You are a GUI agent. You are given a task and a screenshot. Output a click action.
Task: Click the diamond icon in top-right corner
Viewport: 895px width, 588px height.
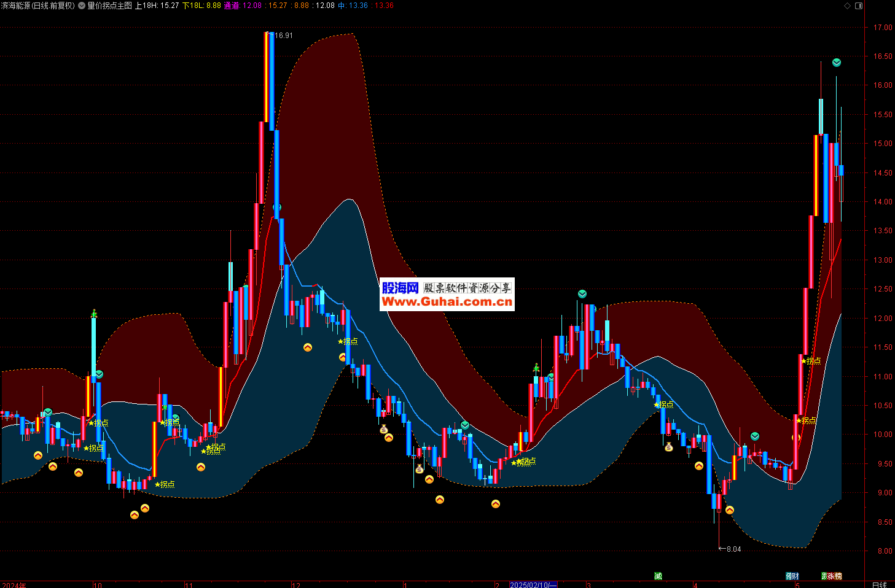848,6
